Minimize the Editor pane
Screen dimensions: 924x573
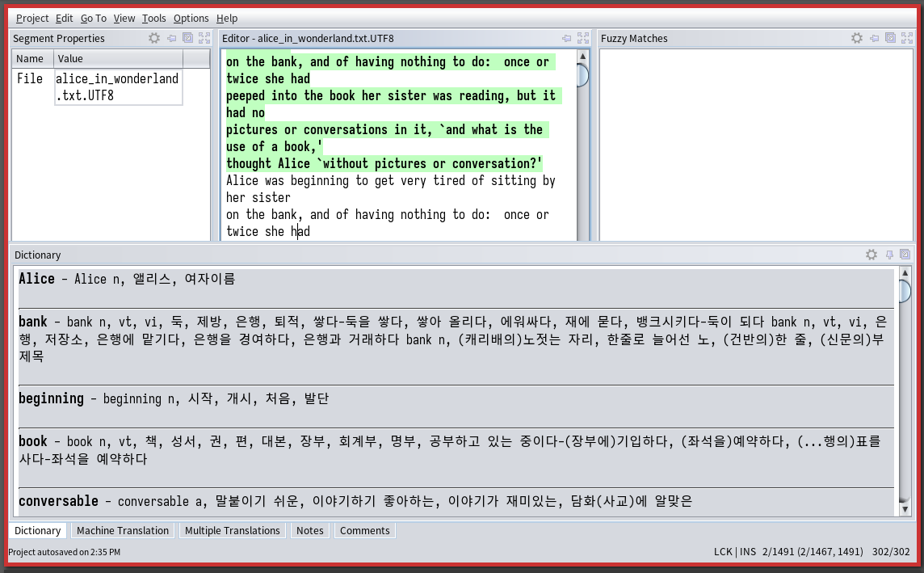pos(567,38)
